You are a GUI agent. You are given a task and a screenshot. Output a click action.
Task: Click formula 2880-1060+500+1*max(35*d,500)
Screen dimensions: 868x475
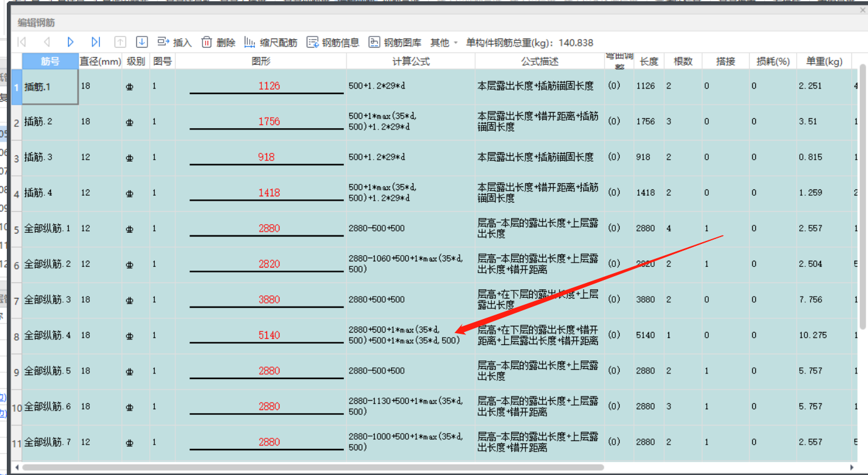(x=411, y=264)
